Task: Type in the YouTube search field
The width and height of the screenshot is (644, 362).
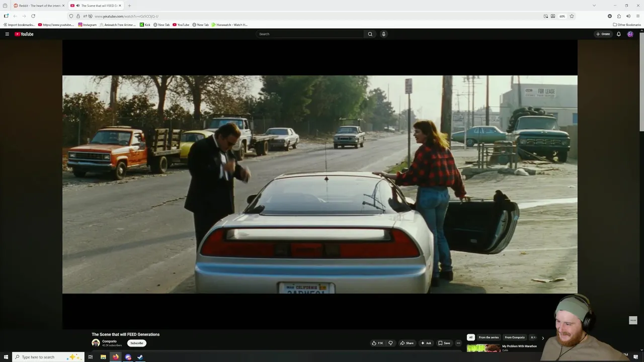Action: click(310, 34)
